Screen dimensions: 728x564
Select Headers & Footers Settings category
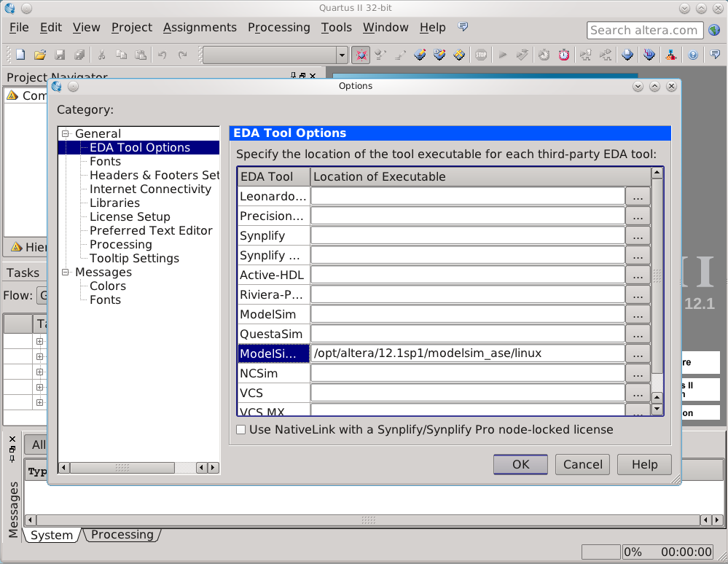154,176
